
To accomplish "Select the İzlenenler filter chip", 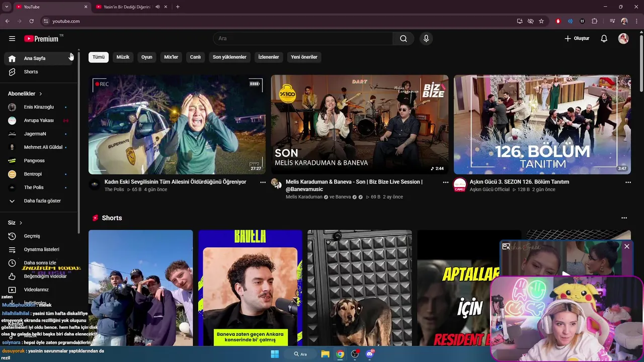I will point(269,57).
